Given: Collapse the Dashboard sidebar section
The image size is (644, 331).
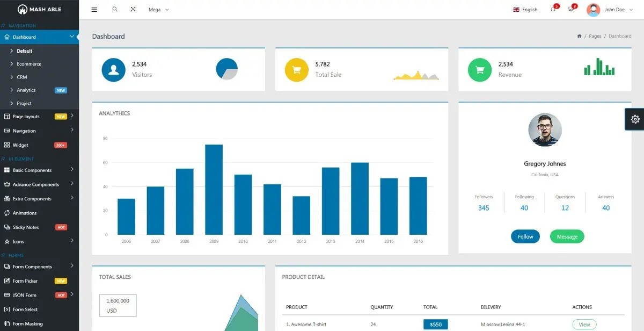Looking at the screenshot, I should [72, 37].
